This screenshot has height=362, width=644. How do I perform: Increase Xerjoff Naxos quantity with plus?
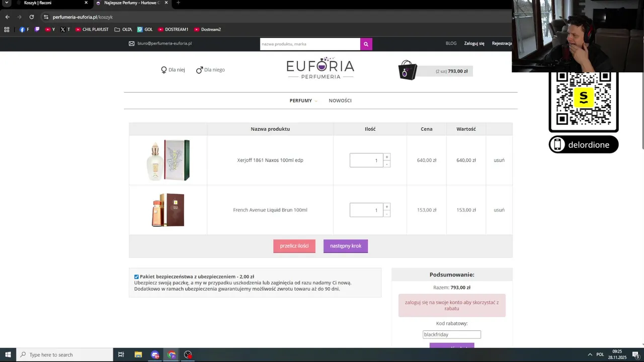[387, 157]
